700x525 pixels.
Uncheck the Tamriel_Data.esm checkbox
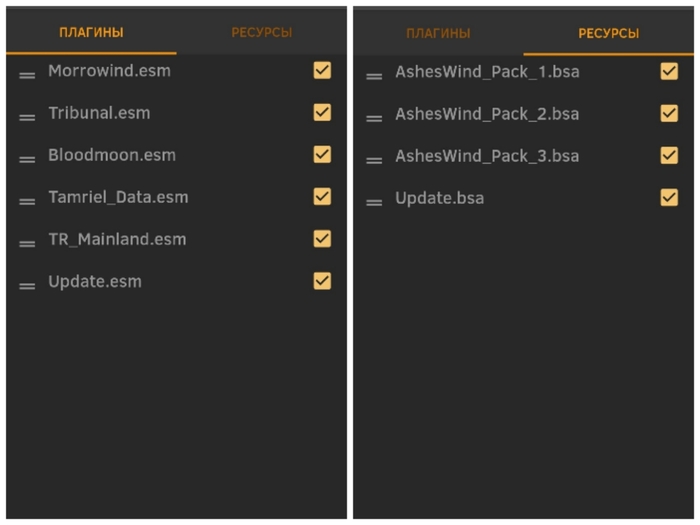coord(322,196)
